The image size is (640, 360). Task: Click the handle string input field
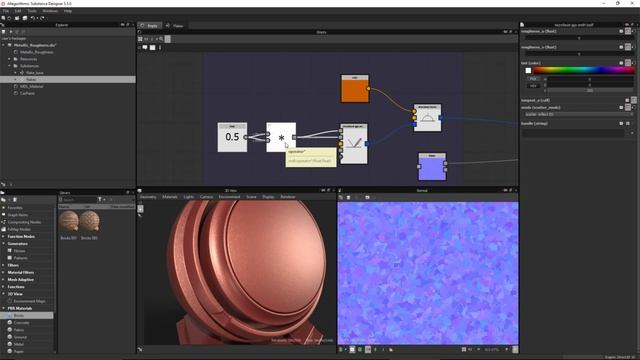pyautogui.click(x=573, y=133)
